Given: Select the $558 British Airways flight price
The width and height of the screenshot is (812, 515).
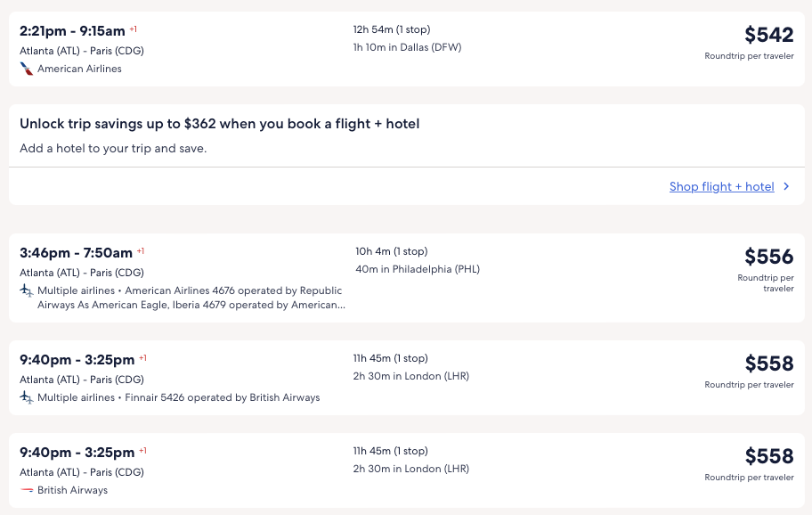Looking at the screenshot, I should (x=768, y=456).
